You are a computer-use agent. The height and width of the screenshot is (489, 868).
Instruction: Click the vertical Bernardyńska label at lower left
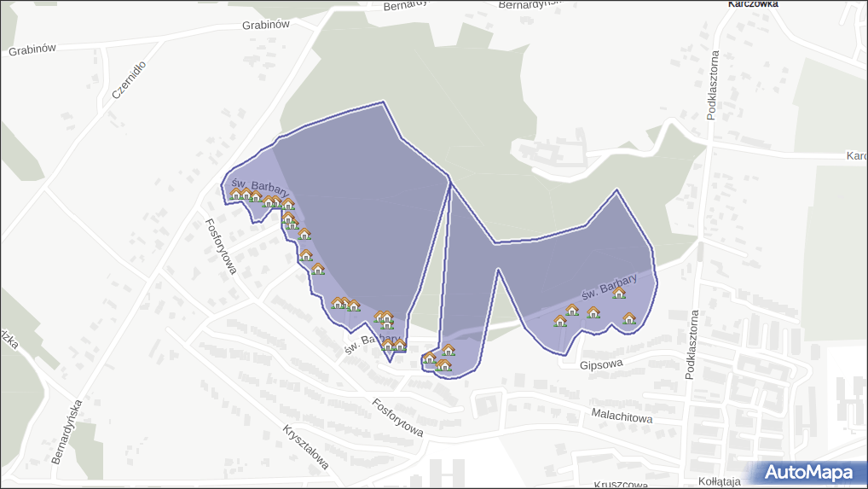click(x=67, y=432)
